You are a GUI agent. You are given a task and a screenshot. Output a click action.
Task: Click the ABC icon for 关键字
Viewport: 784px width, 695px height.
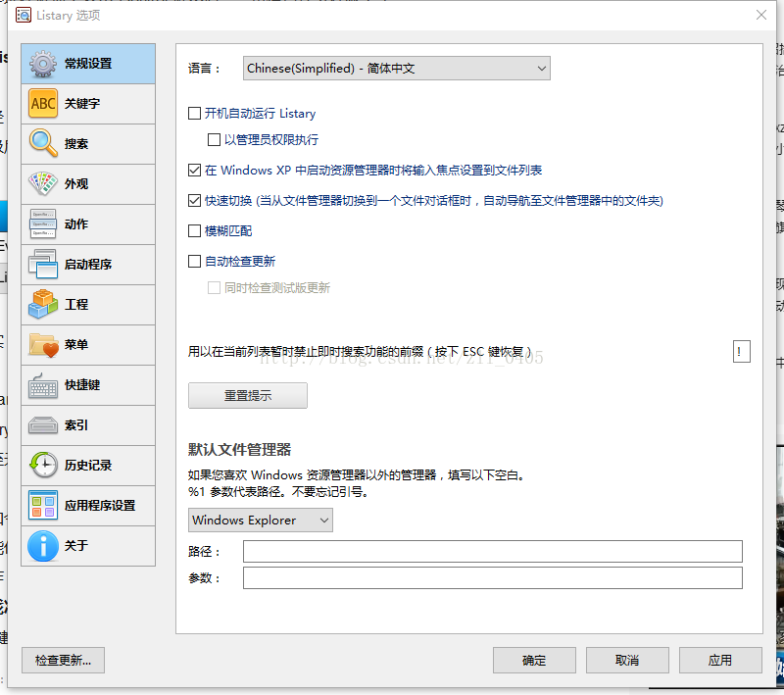43,104
